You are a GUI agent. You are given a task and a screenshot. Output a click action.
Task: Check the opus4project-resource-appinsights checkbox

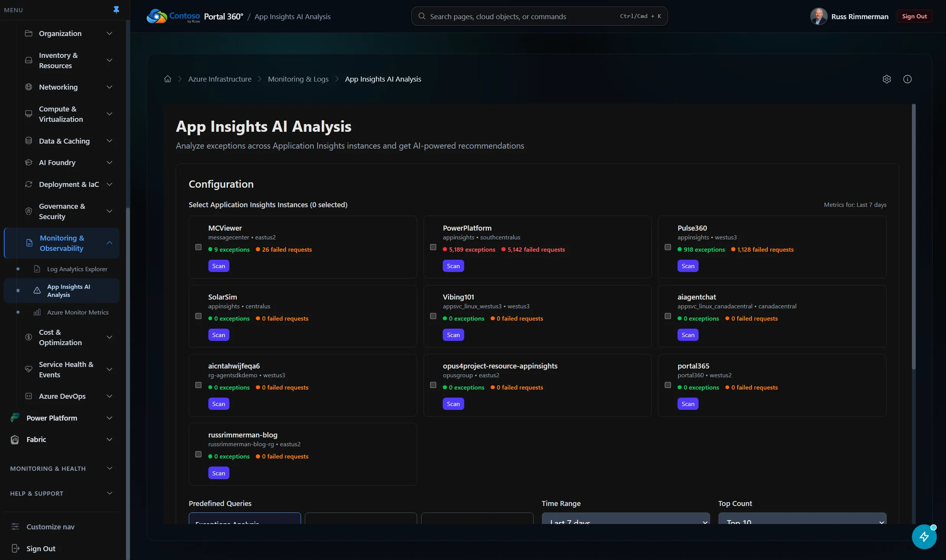pos(433,385)
